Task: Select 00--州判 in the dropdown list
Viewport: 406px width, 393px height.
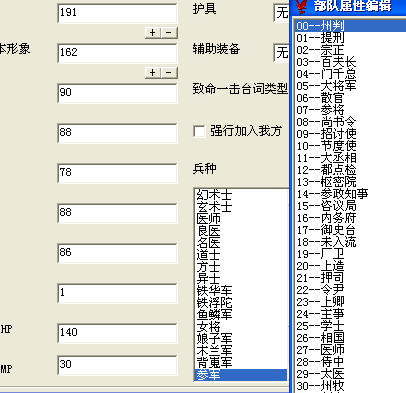Action: pos(350,26)
